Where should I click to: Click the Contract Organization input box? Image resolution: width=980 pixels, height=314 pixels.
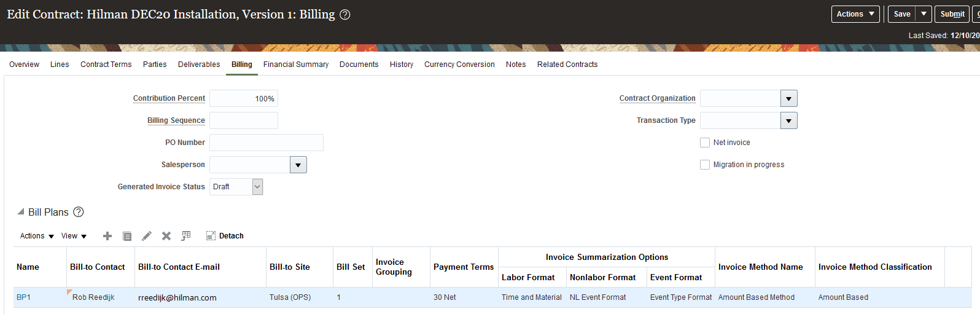point(741,98)
